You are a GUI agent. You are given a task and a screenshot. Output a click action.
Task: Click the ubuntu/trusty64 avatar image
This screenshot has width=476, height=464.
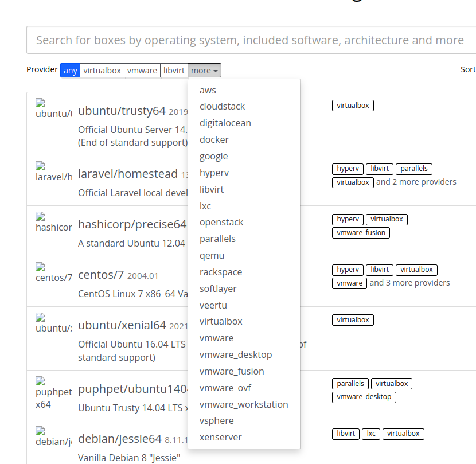[54, 108]
